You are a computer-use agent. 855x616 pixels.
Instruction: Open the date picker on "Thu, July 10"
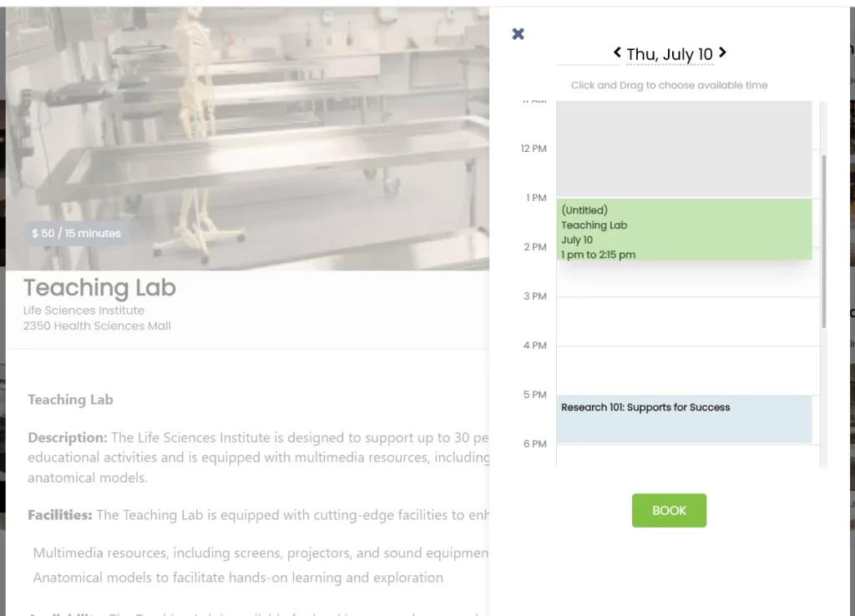669,54
